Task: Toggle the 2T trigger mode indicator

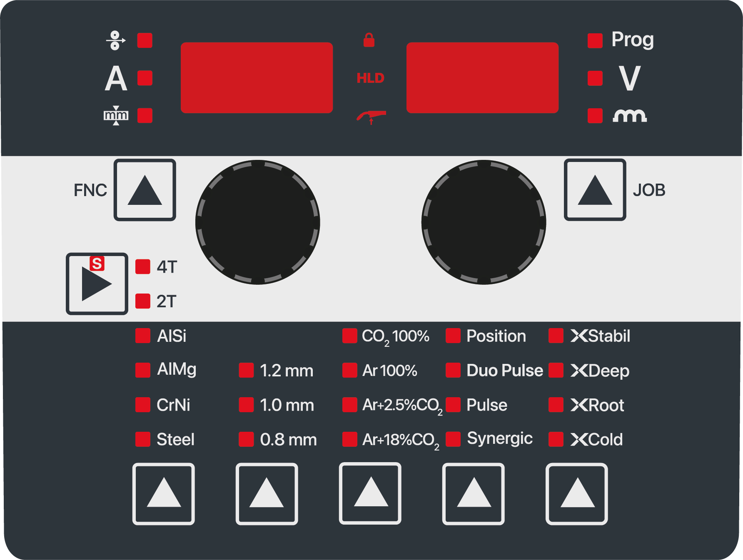Action: tap(143, 301)
